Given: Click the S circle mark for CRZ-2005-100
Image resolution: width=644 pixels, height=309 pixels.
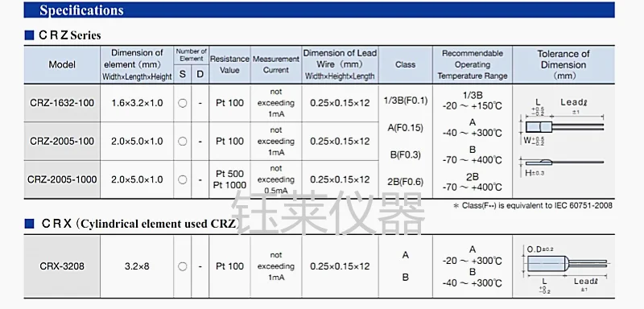Looking at the screenshot, I should (183, 141).
